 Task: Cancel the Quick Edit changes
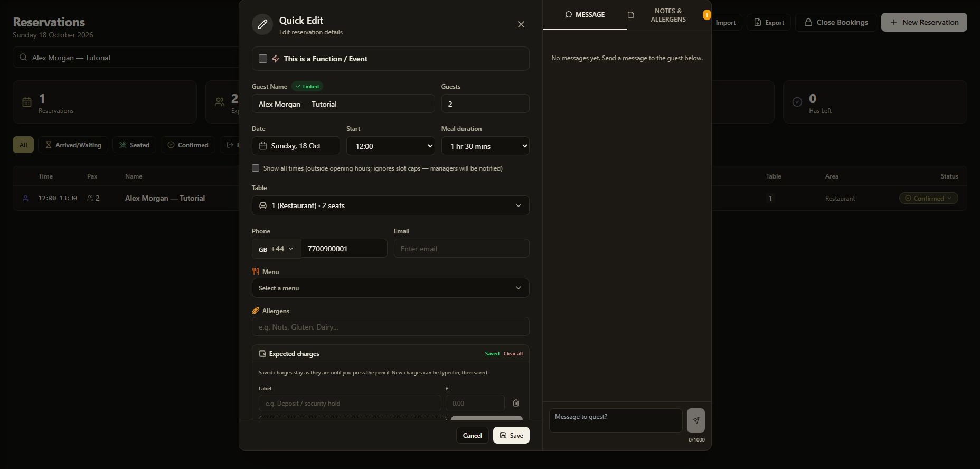click(472, 435)
